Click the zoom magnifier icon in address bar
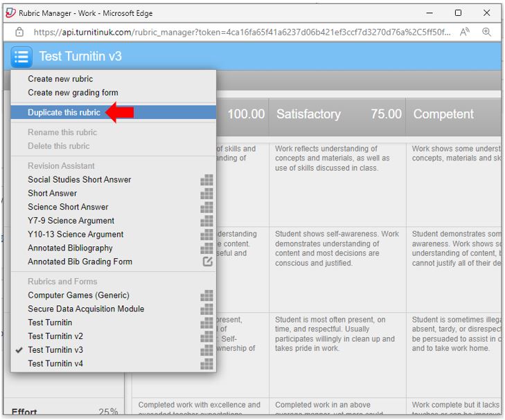 point(486,32)
